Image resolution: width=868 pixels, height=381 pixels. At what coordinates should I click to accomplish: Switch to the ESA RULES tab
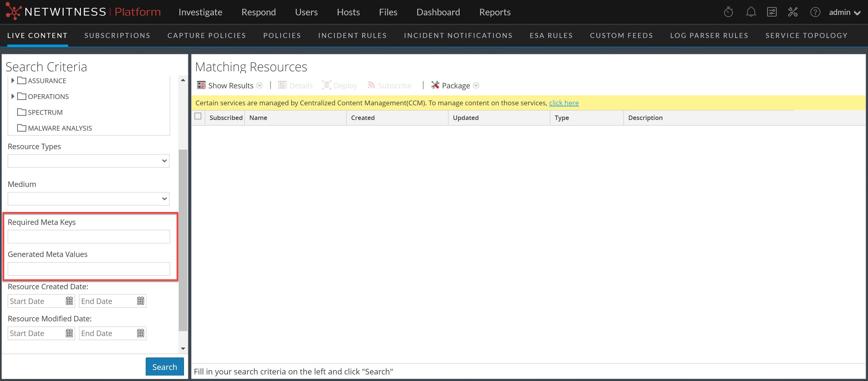pos(551,35)
